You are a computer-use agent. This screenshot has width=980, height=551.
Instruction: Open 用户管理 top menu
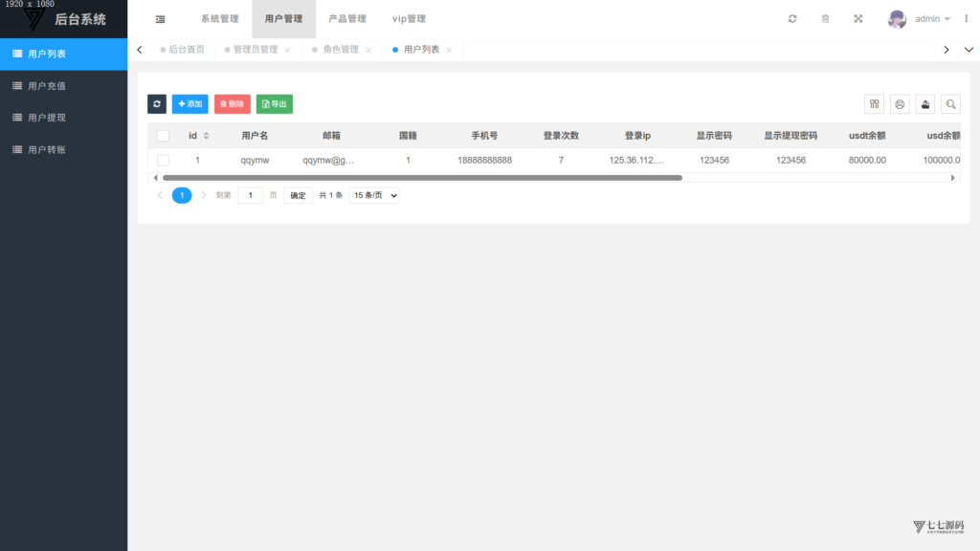tap(283, 19)
